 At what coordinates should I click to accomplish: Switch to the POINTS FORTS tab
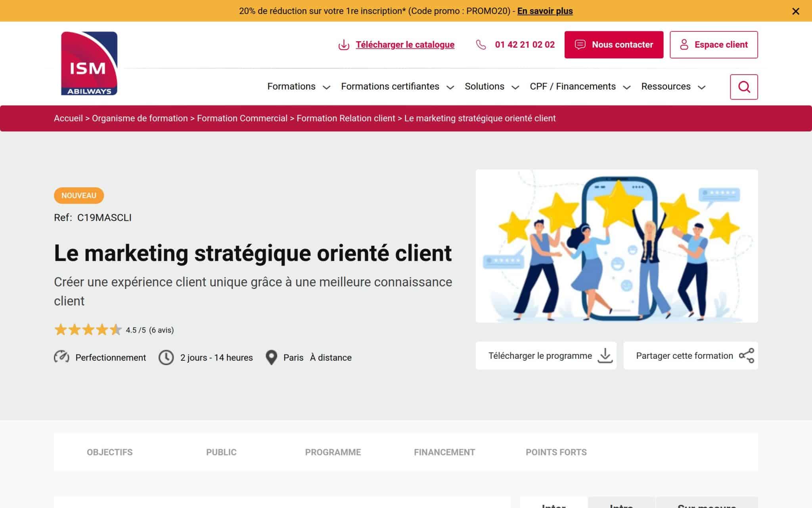pos(556,452)
